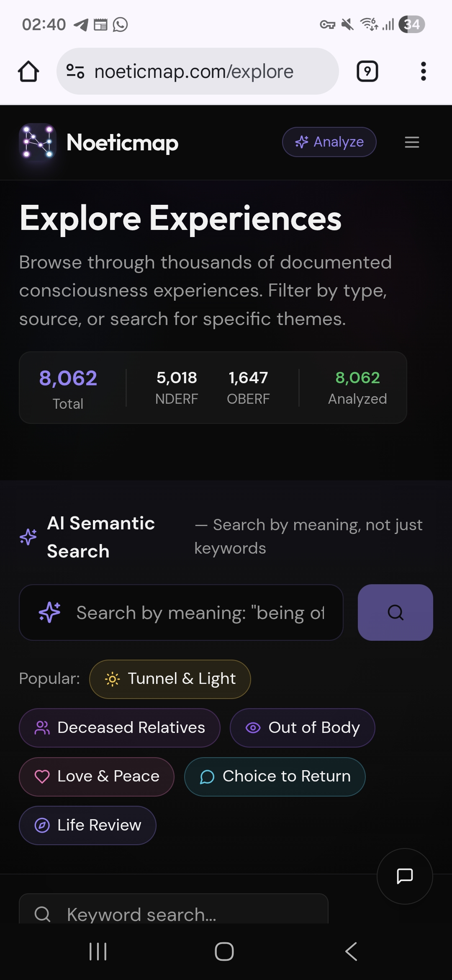
Task: Focus the semantic search by meaning field
Action: [x=200, y=612]
